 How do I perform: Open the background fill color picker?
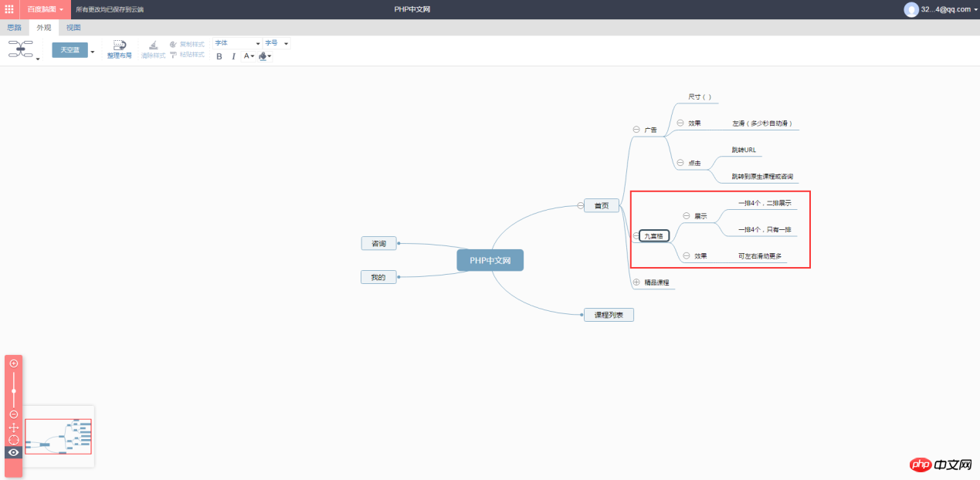tap(265, 56)
